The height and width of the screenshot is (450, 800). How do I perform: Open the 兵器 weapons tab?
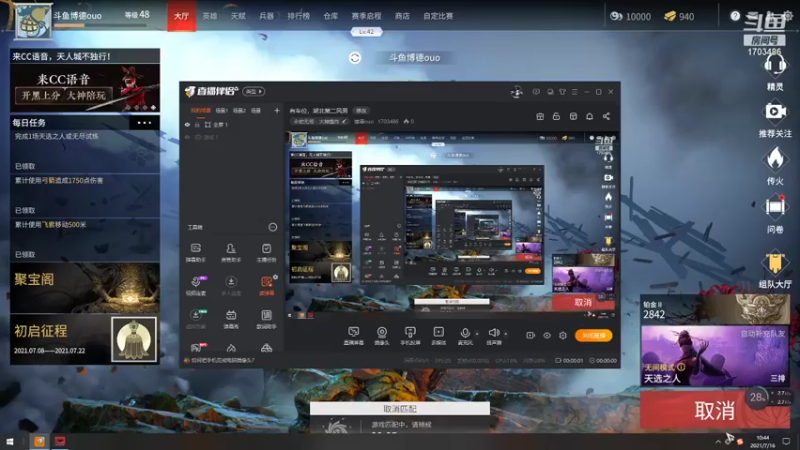tap(266, 16)
